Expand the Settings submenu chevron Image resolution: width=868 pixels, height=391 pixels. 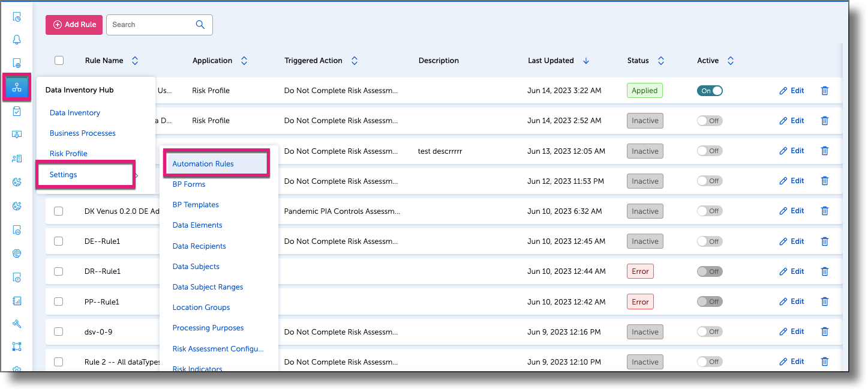click(x=137, y=174)
